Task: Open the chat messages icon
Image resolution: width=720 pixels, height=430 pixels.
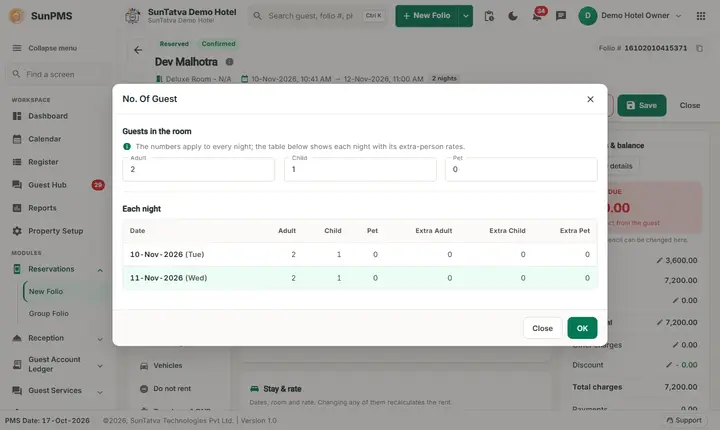Action: coord(561,16)
